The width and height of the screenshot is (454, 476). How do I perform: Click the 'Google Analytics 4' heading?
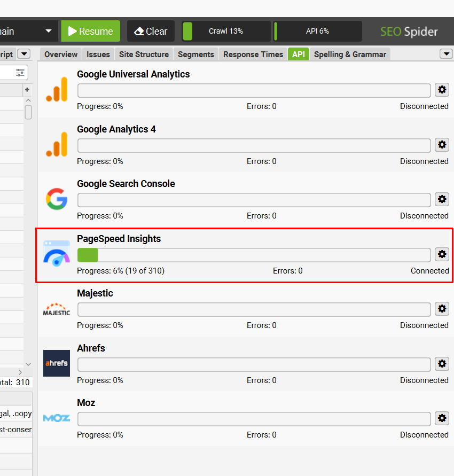point(116,129)
